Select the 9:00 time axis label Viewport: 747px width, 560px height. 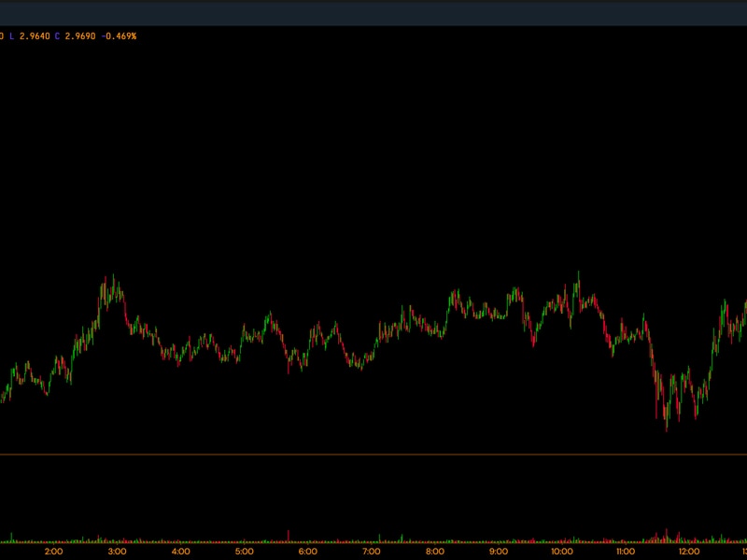coord(499,552)
